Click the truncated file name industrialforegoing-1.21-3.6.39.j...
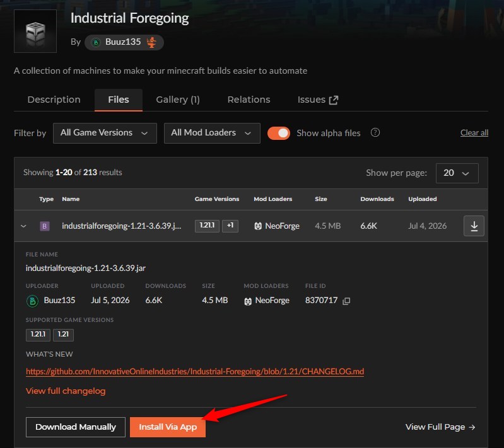The width and height of the screenshot is (504, 448). 122,226
